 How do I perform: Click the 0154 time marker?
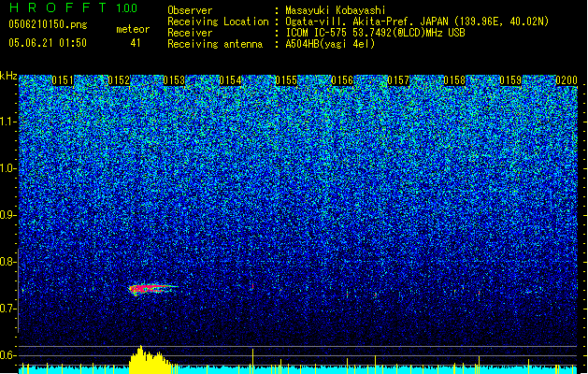coord(231,80)
